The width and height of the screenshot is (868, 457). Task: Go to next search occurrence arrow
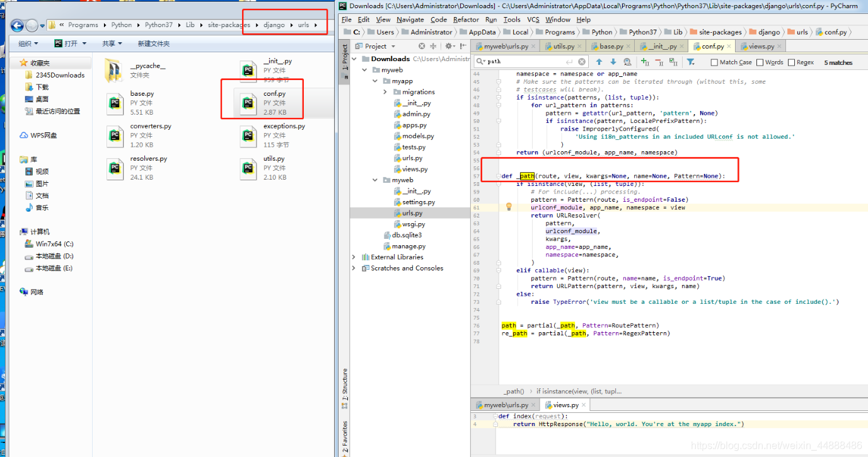(613, 62)
